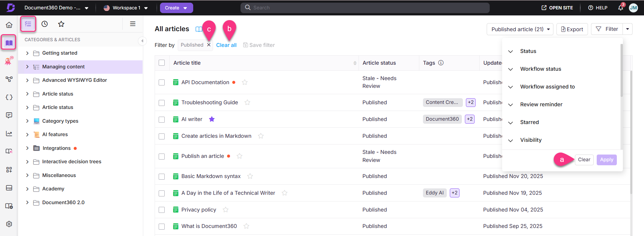Open the Home icon in left sidebar
644x236 pixels.
point(9,25)
